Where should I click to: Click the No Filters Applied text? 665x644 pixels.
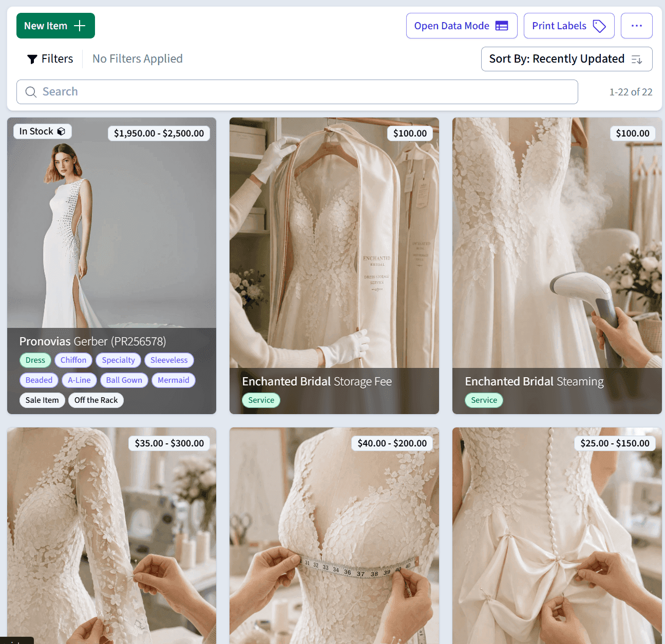point(138,59)
